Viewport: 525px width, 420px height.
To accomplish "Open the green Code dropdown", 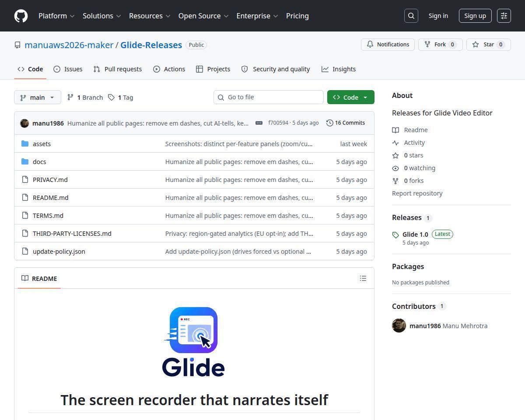I will click(x=350, y=97).
